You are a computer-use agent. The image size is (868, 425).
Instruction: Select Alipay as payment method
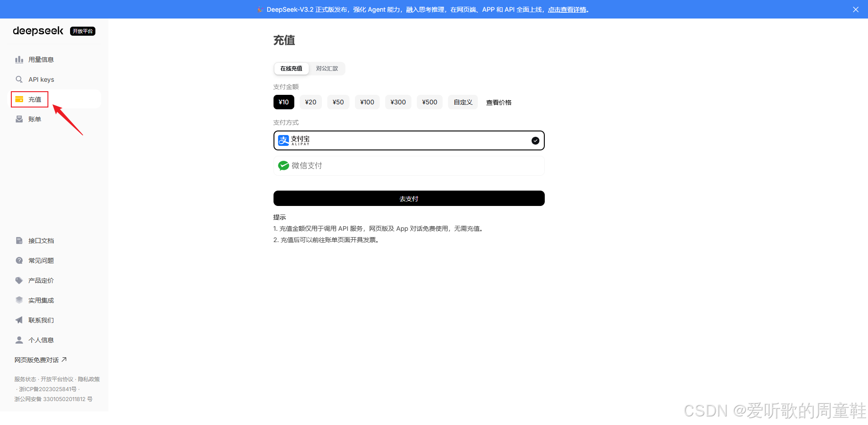click(x=409, y=140)
